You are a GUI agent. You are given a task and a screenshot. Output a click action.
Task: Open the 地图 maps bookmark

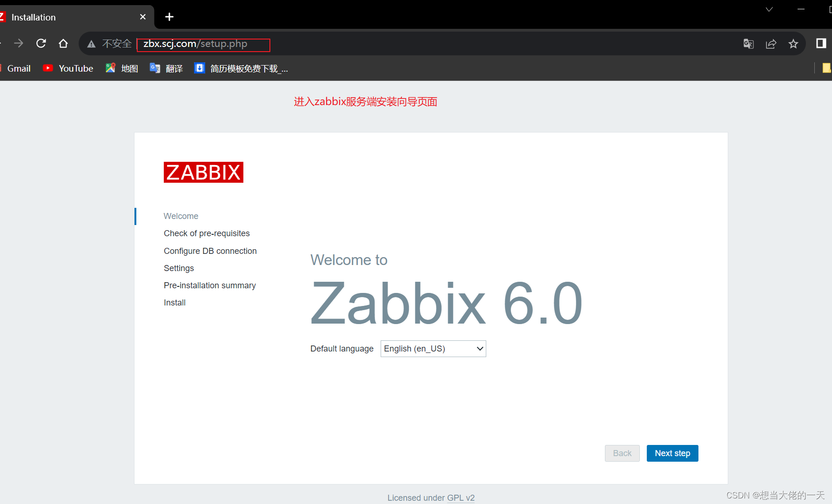tap(122, 68)
